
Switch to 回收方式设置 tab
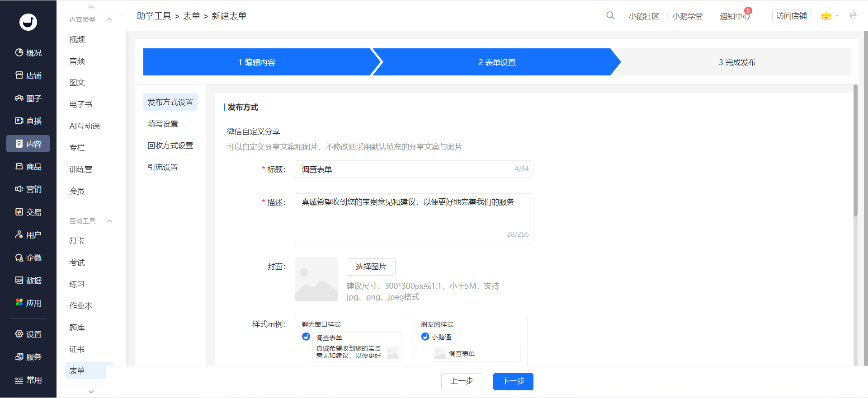click(170, 145)
